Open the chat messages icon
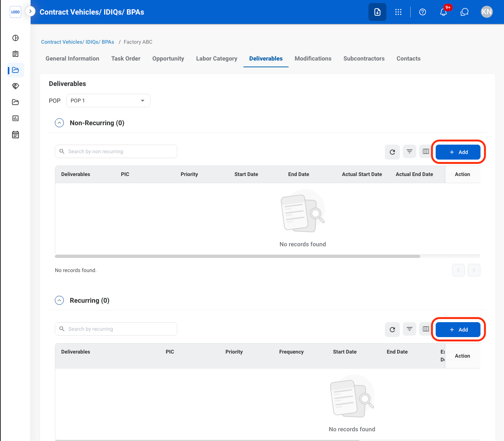This screenshot has width=504, height=441. click(464, 12)
